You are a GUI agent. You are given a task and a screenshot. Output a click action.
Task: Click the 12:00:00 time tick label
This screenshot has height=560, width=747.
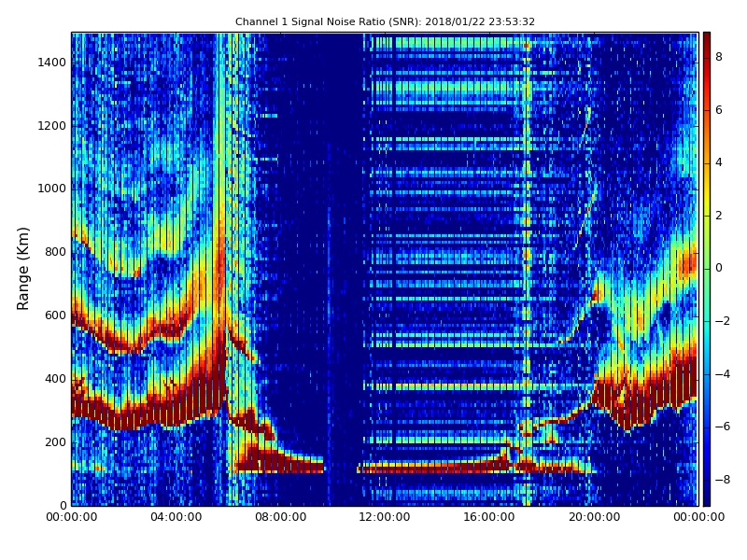coord(385,517)
